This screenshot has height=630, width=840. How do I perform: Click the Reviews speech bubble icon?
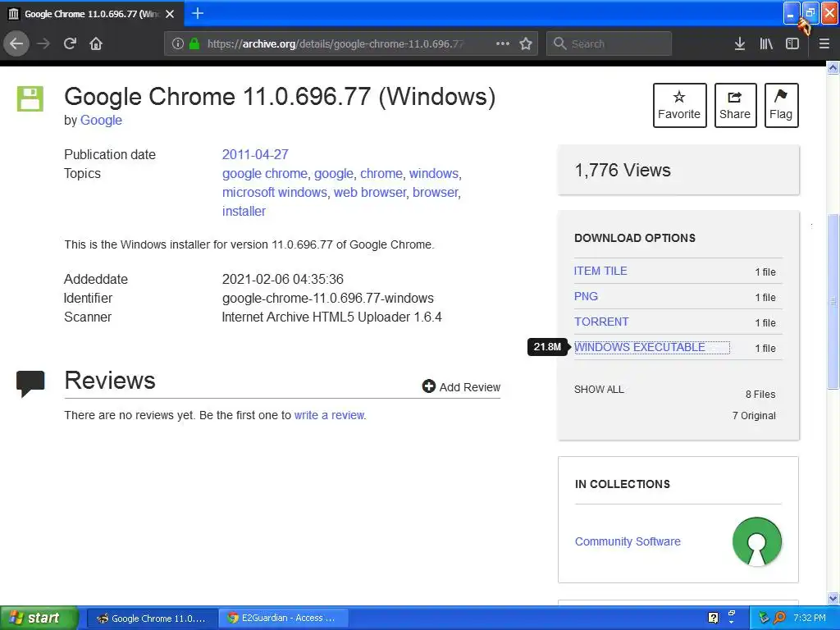click(30, 383)
